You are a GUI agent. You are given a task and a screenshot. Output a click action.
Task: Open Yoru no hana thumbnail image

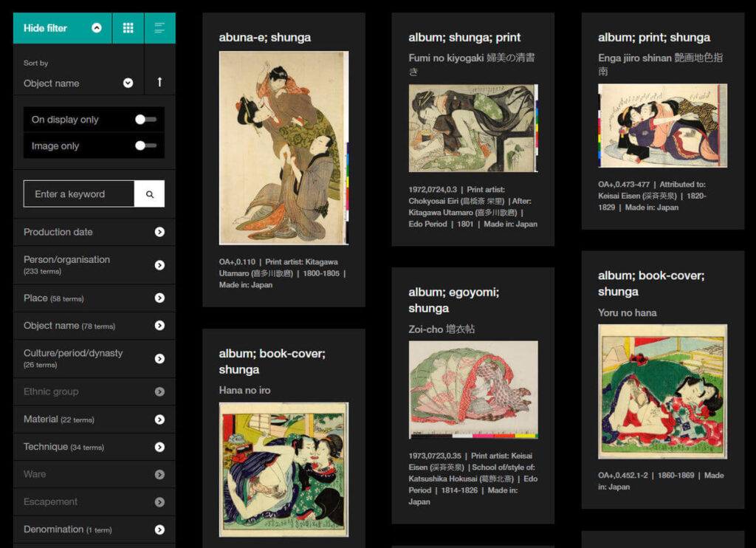point(662,391)
